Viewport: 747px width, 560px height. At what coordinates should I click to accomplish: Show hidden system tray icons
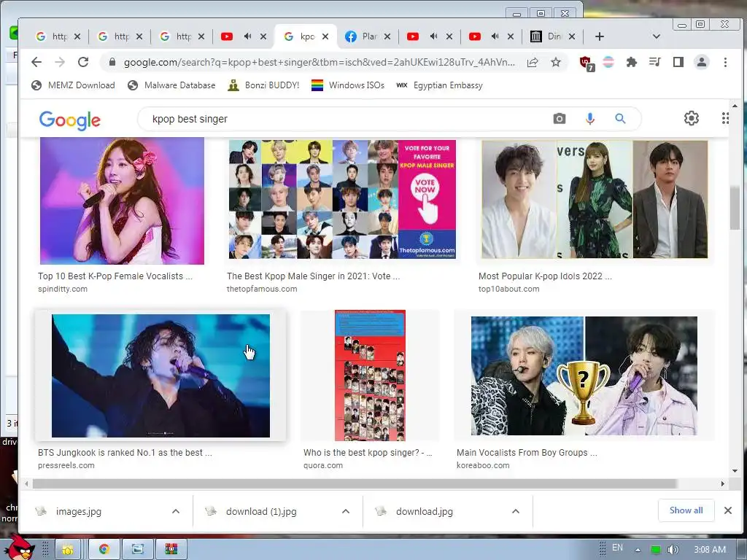pos(638,550)
